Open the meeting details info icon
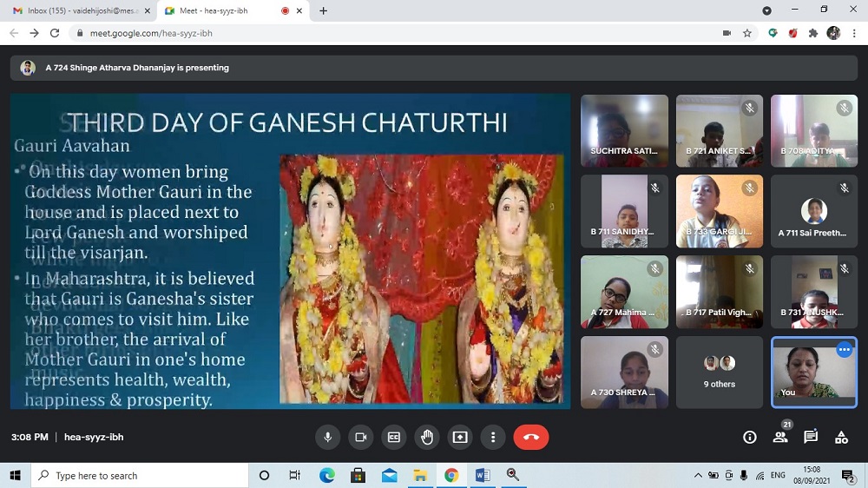 750,438
